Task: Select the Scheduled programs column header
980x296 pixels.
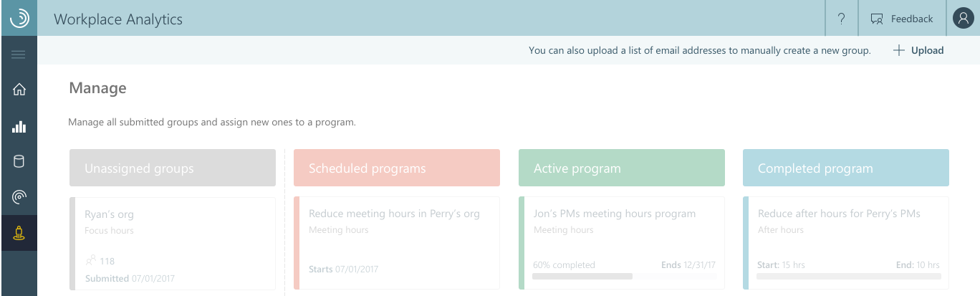Action: pyautogui.click(x=397, y=168)
